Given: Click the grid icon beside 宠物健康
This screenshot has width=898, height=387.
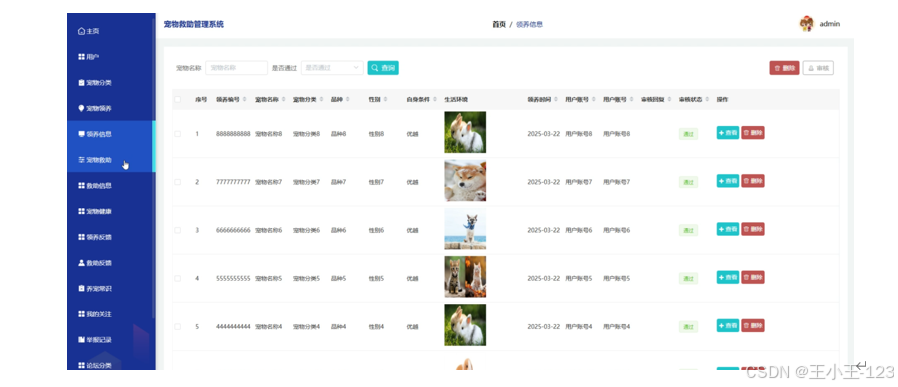Looking at the screenshot, I should pyautogui.click(x=81, y=211).
